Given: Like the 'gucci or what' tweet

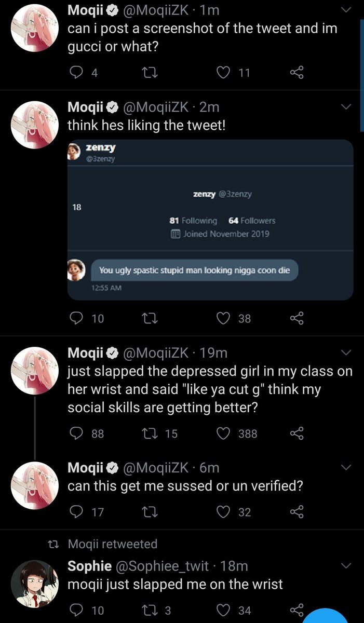Looking at the screenshot, I should tap(224, 73).
